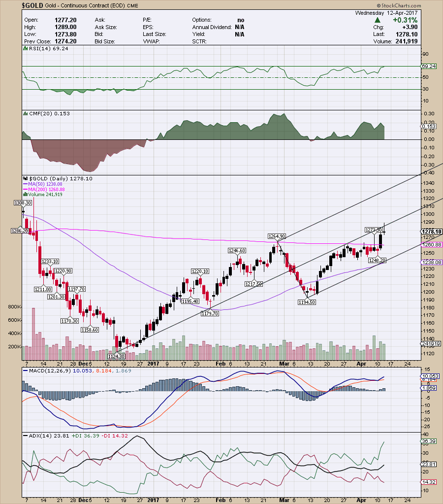Click the 1233.10 price annotation
The width and height of the screenshot is (443, 504).
point(50,262)
